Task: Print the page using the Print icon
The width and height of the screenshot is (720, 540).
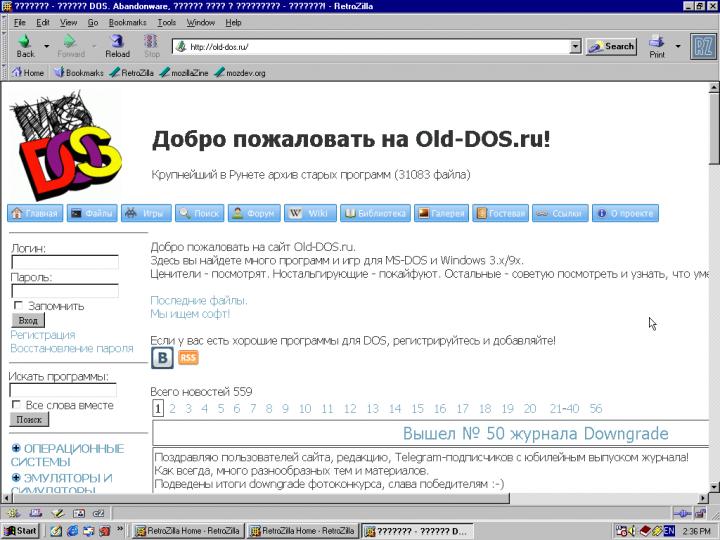Action: [x=657, y=46]
